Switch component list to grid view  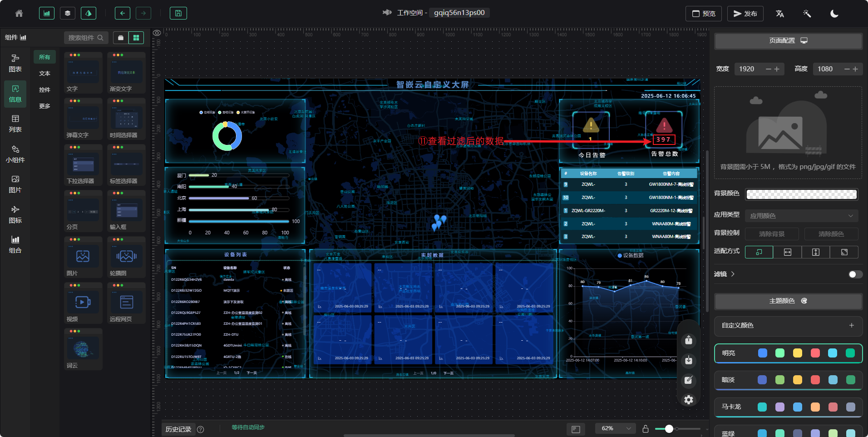tap(136, 38)
